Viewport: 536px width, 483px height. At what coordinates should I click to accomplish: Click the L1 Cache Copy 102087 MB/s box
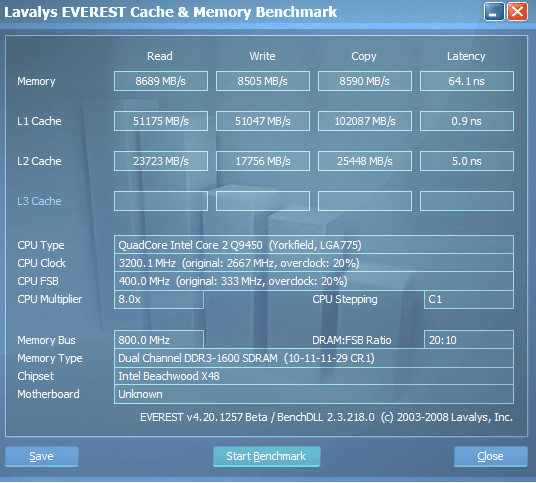364,121
